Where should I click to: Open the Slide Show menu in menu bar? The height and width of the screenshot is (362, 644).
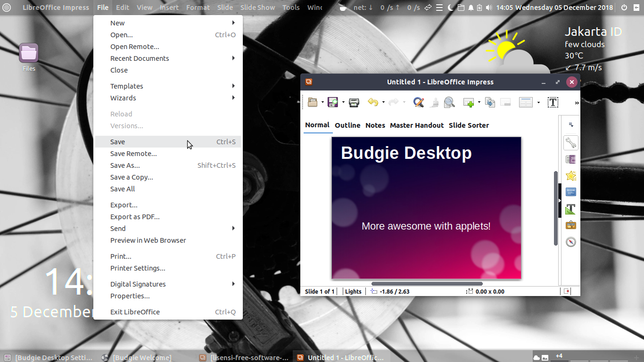pyautogui.click(x=257, y=8)
